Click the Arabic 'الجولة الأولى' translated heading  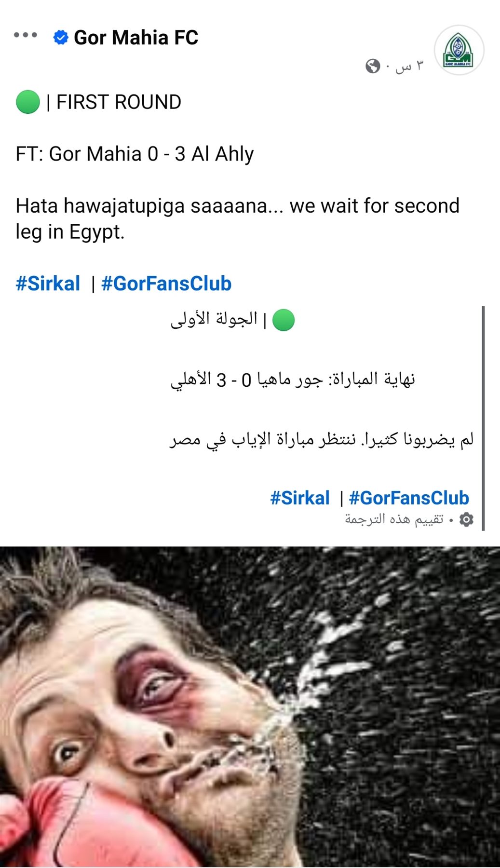(214, 319)
